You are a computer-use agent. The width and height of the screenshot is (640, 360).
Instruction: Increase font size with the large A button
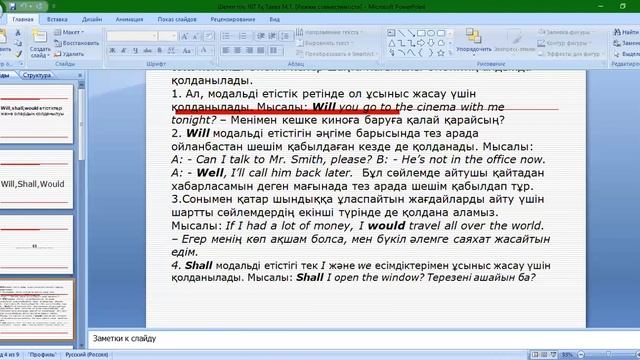[x=185, y=37]
